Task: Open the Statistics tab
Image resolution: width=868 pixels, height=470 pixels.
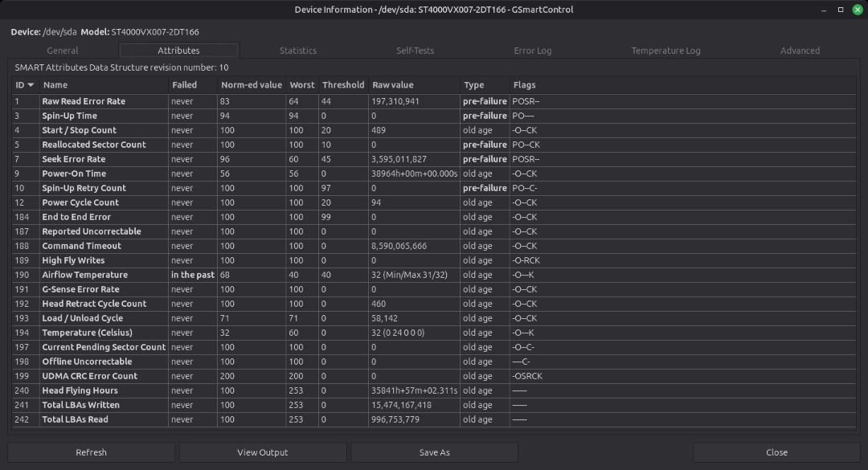Action: tap(298, 51)
